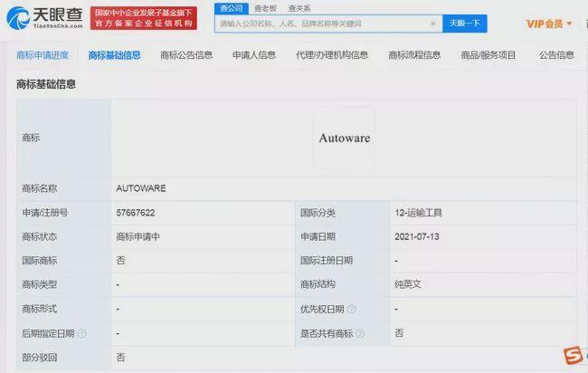This screenshot has height=373, width=588.
Task: Open help icon next to 是否共有商标
Action: point(360,333)
